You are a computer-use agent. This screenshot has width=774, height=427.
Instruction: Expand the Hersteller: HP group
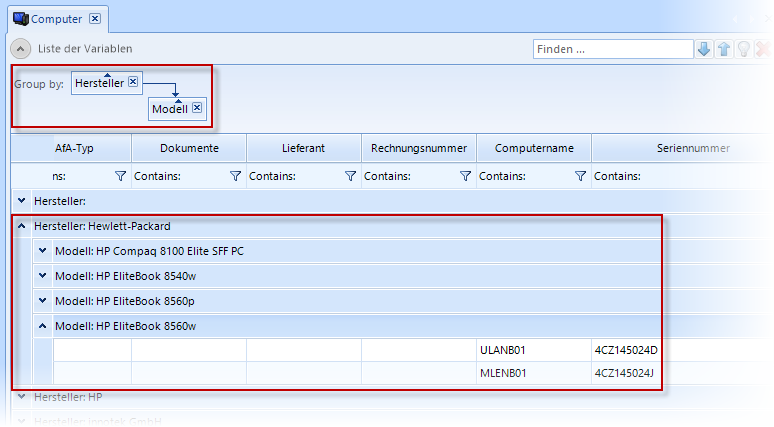21,396
